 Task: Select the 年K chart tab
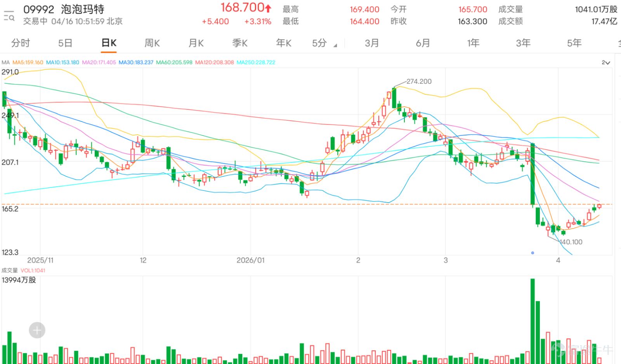[284, 43]
